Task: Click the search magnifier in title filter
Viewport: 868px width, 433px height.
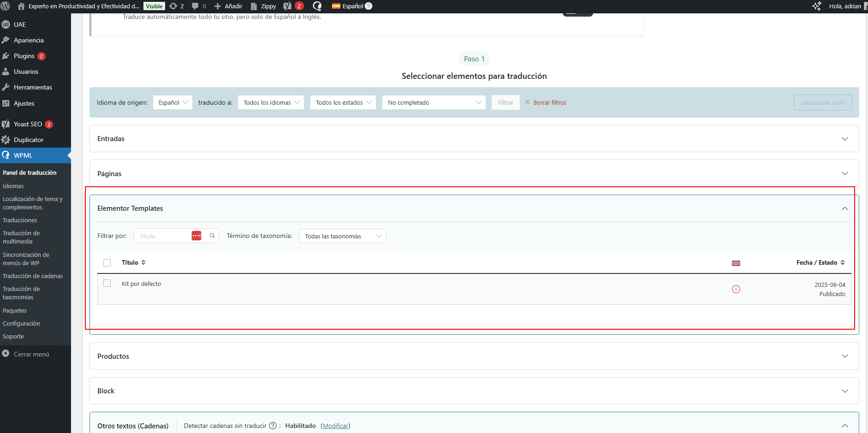Action: click(x=212, y=236)
